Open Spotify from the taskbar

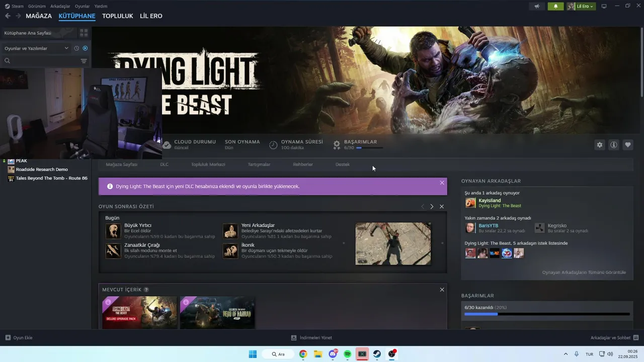(347, 354)
